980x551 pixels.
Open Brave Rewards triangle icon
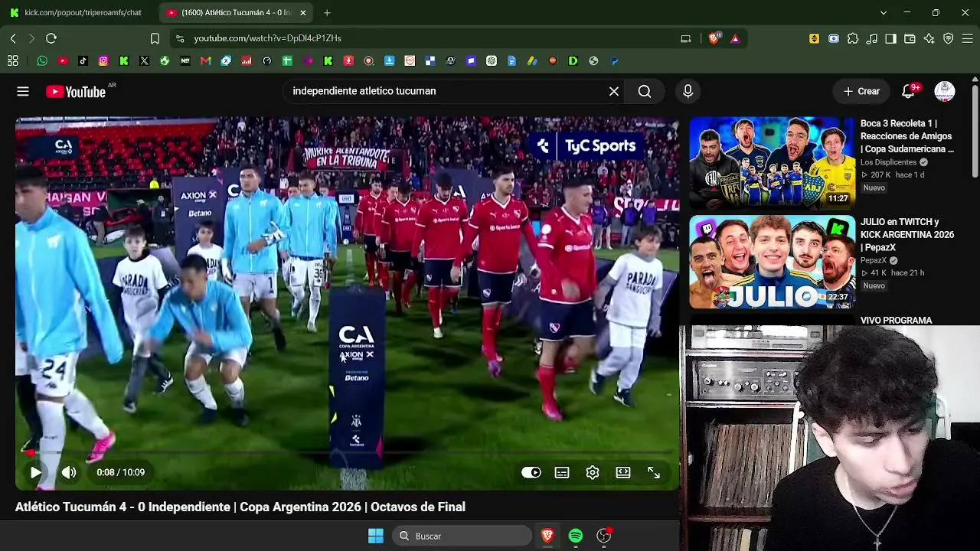[735, 38]
